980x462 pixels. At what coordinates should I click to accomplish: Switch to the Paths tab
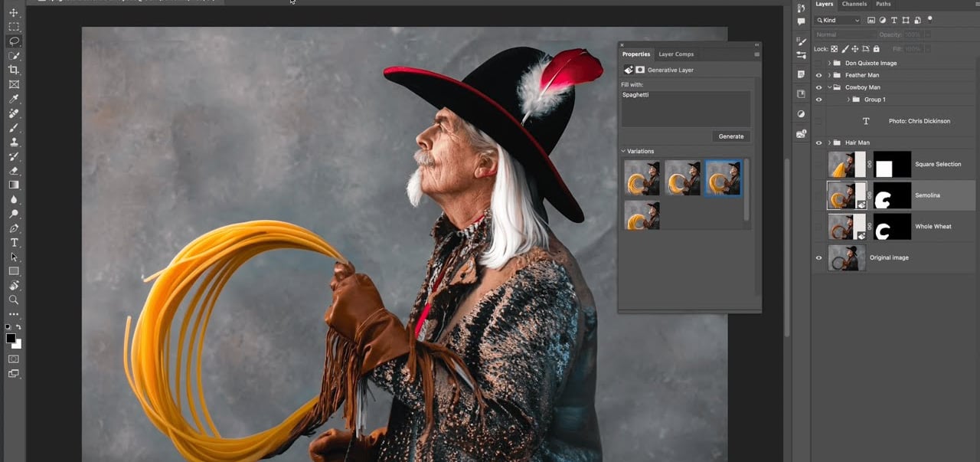pos(884,4)
